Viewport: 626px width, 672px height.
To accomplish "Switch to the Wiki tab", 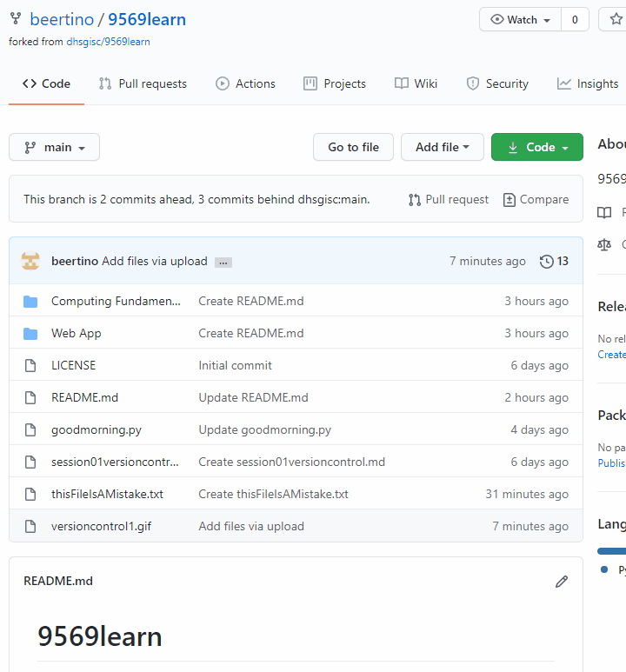I will click(416, 83).
